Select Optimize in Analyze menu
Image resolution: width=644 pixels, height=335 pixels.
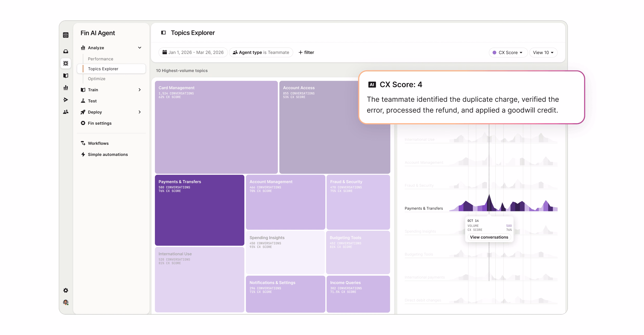point(97,79)
